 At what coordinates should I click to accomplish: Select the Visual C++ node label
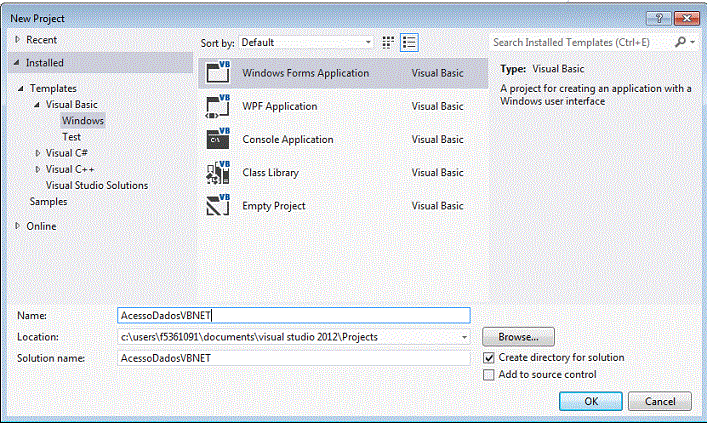point(70,170)
